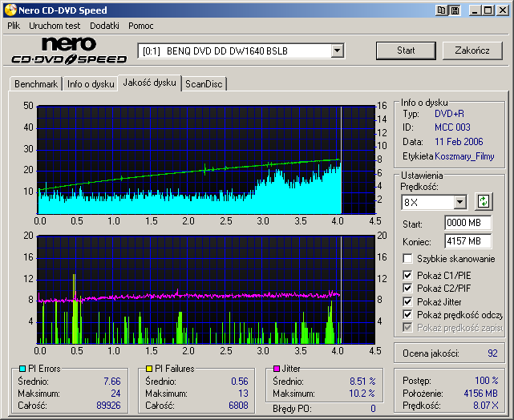Image resolution: width=514 pixels, height=420 pixels.
Task: Open the BENQ drive selection dropdown
Action: [337, 51]
